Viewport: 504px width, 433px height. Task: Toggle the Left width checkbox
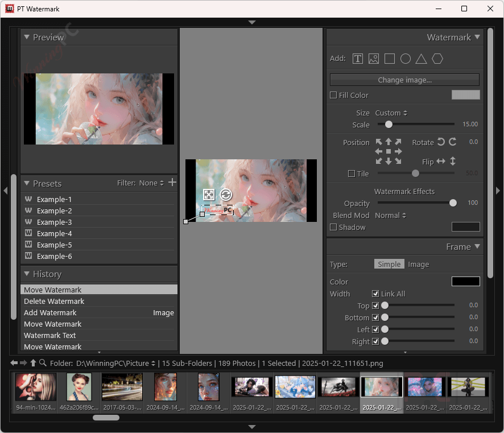375,329
